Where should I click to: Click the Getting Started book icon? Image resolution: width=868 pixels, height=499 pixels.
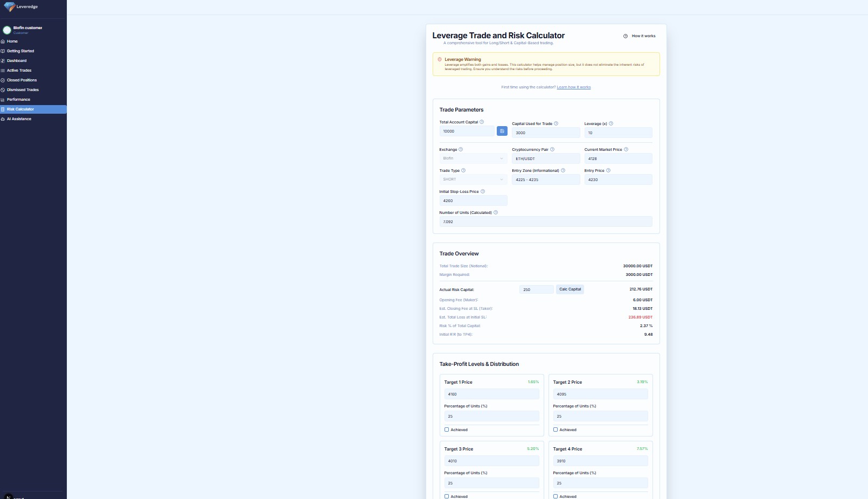(3, 51)
